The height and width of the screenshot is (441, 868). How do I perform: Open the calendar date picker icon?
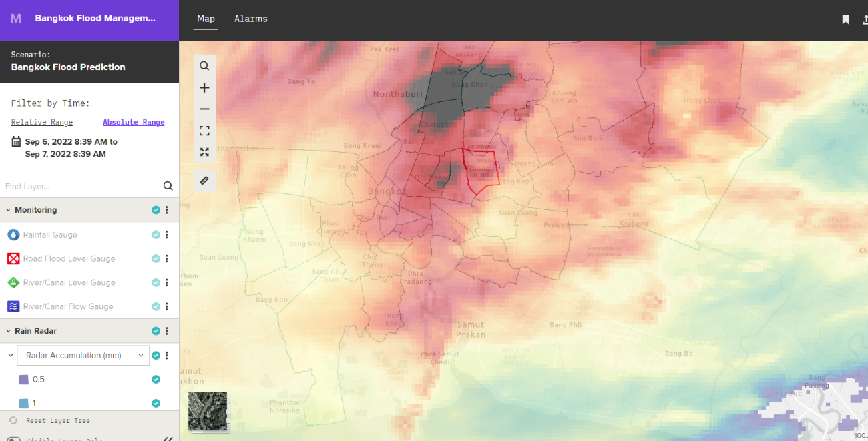[x=16, y=142]
